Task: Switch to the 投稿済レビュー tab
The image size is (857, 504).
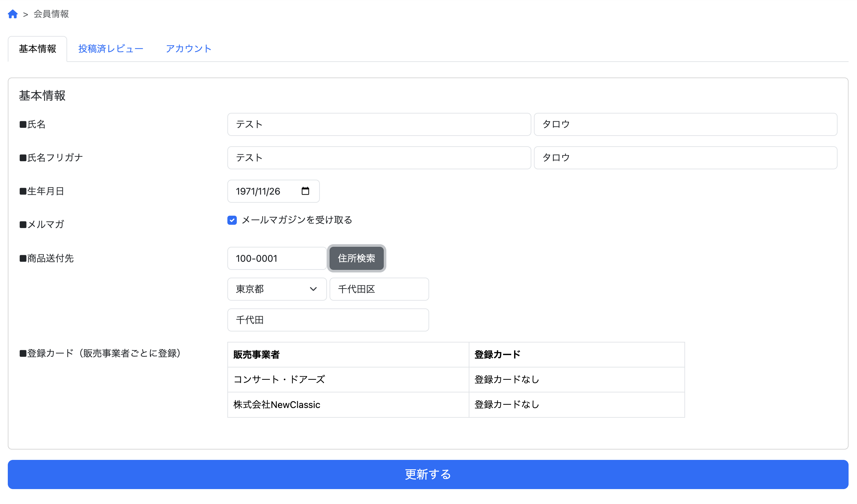Action: (111, 48)
